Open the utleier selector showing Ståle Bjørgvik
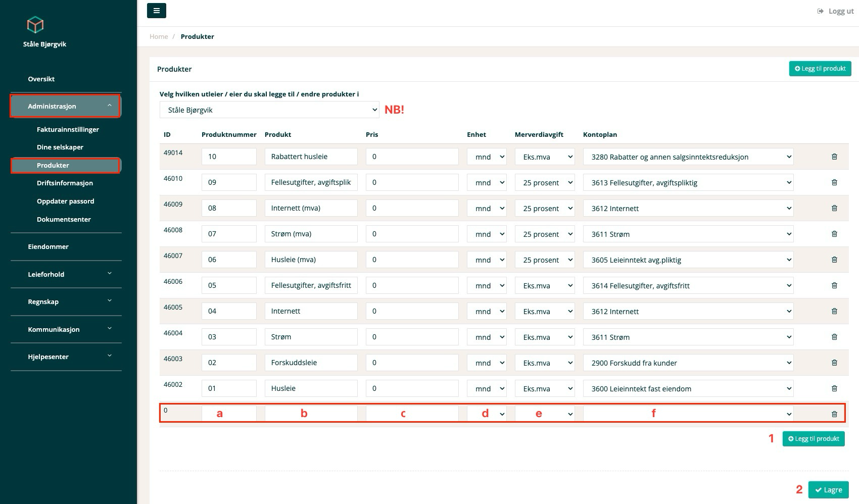This screenshot has width=859, height=504. click(x=269, y=110)
